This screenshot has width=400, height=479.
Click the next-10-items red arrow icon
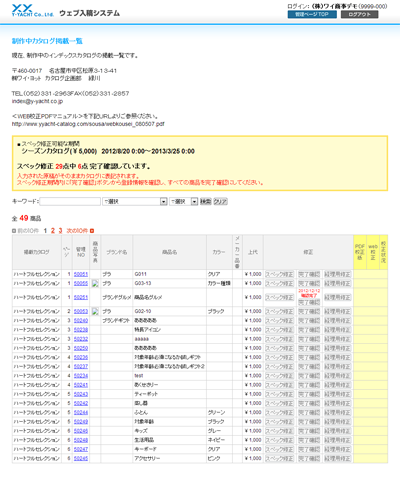pyautogui.click(x=92, y=231)
